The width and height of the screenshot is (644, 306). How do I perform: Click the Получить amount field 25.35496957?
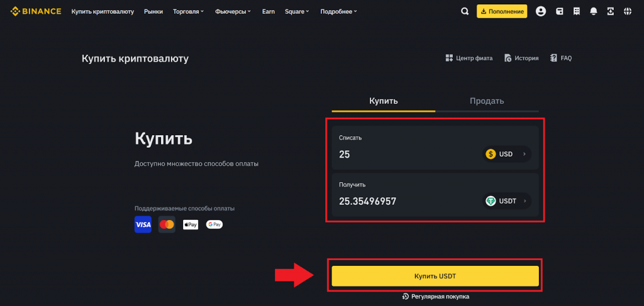[x=435, y=195]
